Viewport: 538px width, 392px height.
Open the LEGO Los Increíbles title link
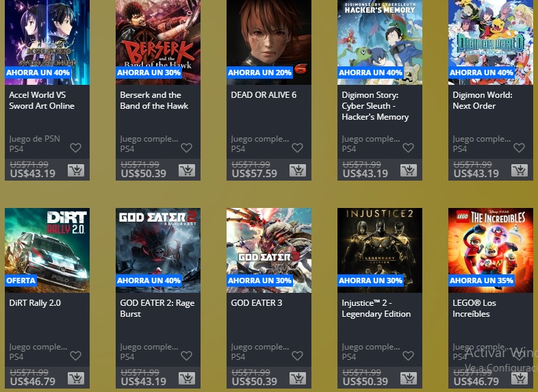(x=474, y=308)
